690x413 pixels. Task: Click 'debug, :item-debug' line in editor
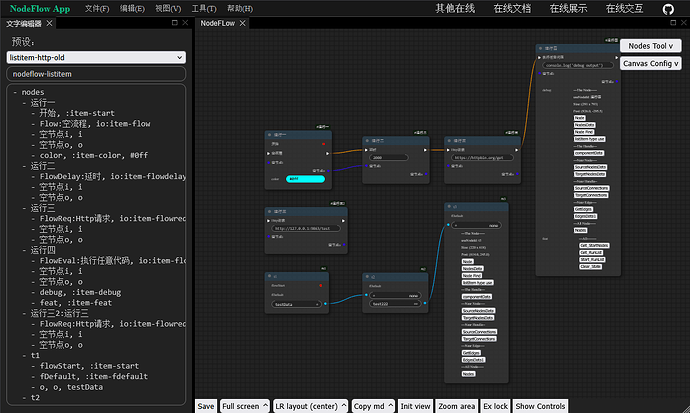[80, 292]
